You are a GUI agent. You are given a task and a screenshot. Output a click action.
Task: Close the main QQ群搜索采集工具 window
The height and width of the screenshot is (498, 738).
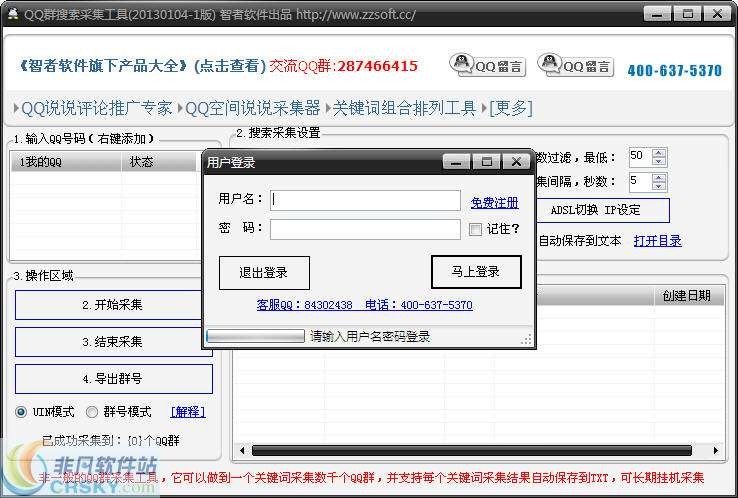click(717, 14)
